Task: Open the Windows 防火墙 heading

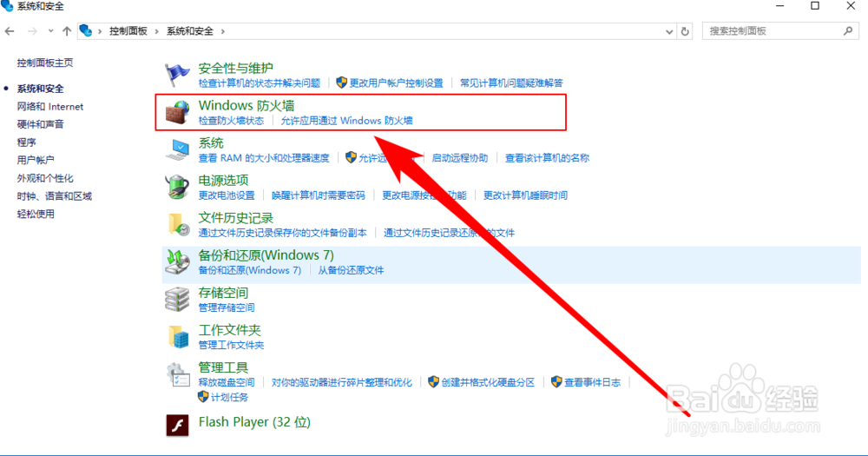Action: point(247,105)
